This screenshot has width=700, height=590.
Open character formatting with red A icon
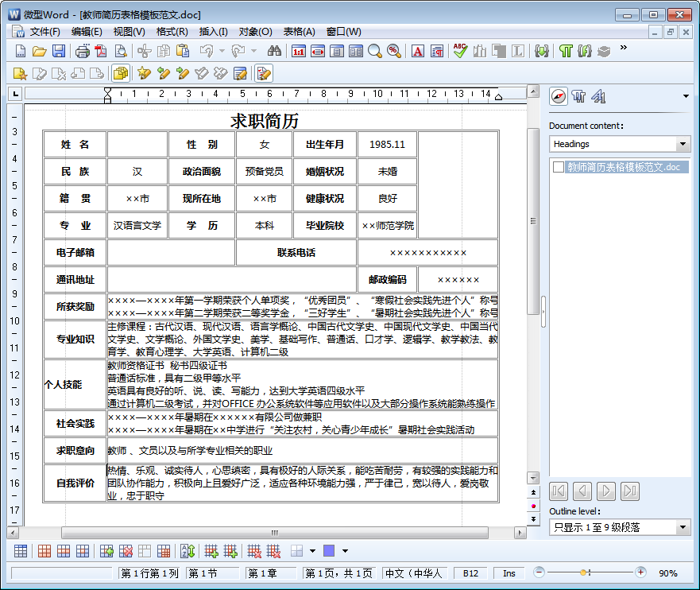(418, 51)
